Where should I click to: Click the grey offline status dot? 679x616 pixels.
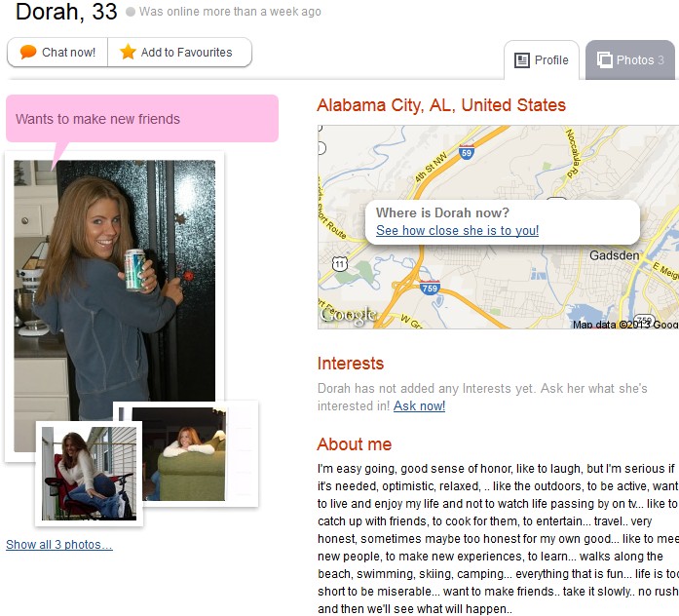coord(131,12)
